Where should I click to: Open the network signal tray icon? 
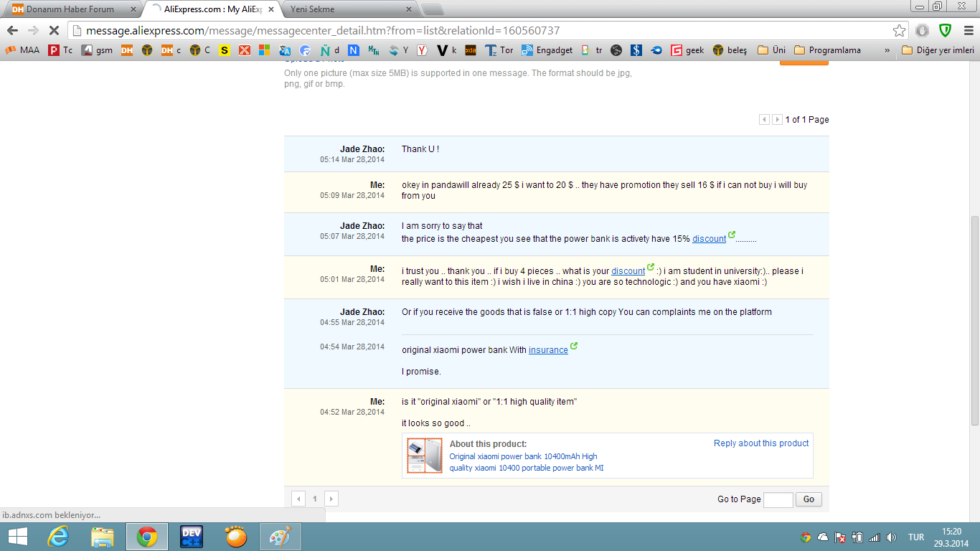(x=874, y=537)
